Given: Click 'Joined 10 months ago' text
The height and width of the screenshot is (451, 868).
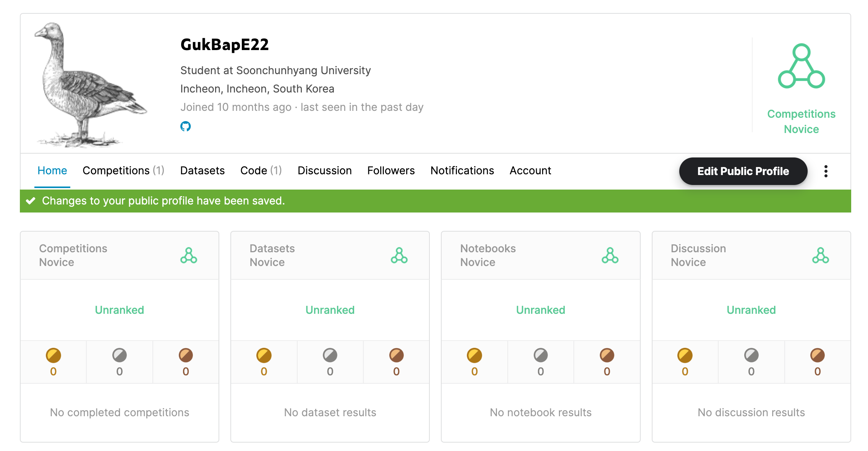Looking at the screenshot, I should pyautogui.click(x=236, y=107).
